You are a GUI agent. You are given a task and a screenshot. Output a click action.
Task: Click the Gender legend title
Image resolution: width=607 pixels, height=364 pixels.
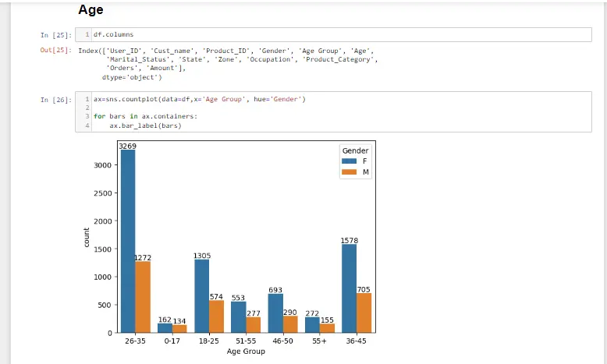355,150
